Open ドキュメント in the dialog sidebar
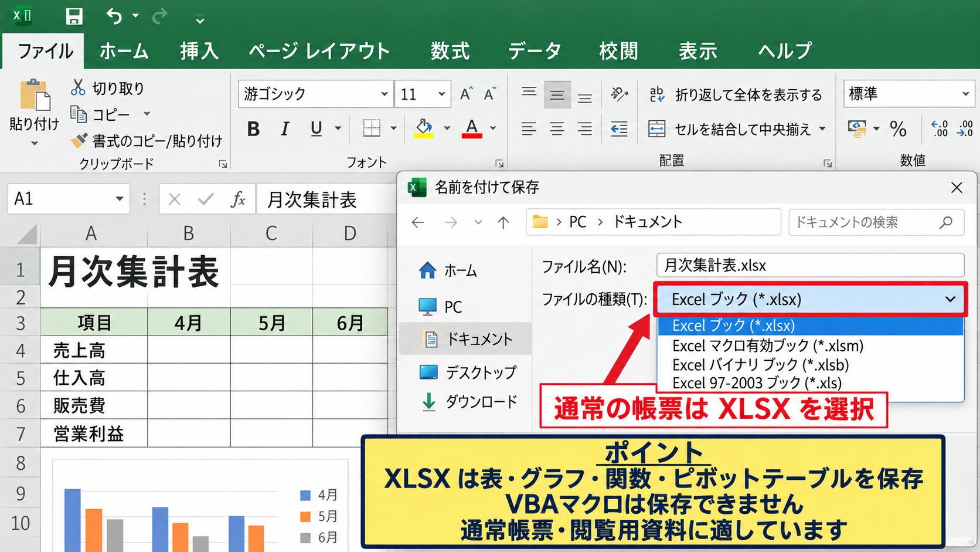Viewport: 980px width, 552px height. [x=466, y=339]
